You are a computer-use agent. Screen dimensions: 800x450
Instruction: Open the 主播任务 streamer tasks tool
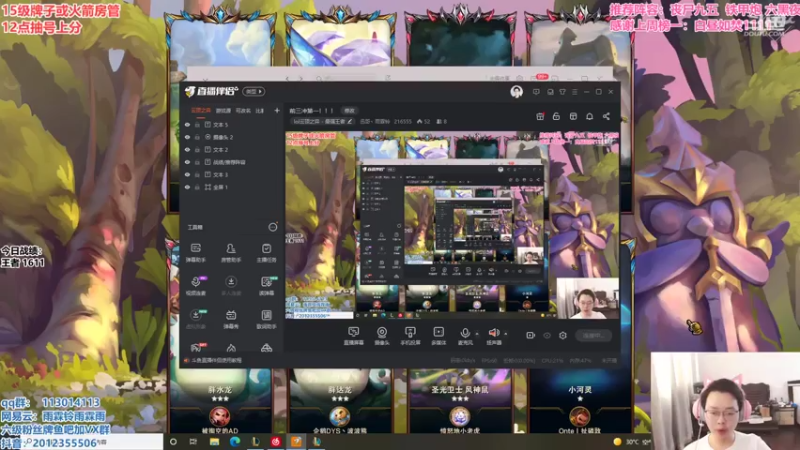266,253
